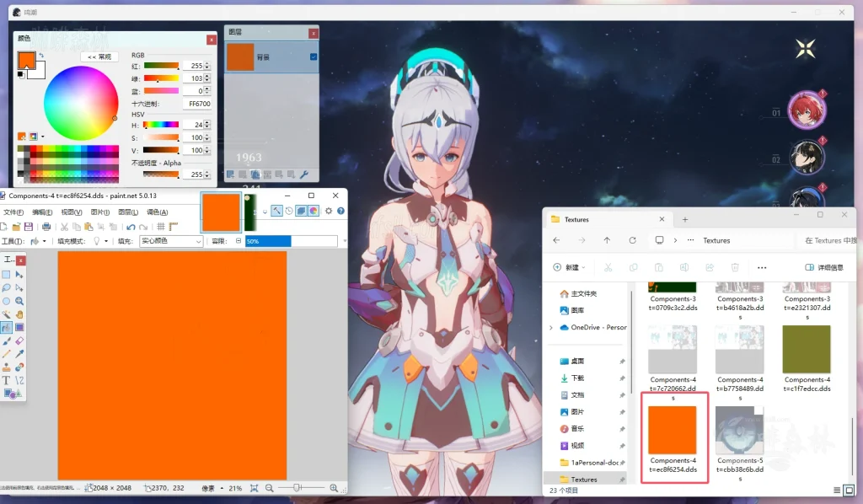This screenshot has height=504, width=863.
Task: Open the 编辑 menu in paint.net
Action: [43, 212]
